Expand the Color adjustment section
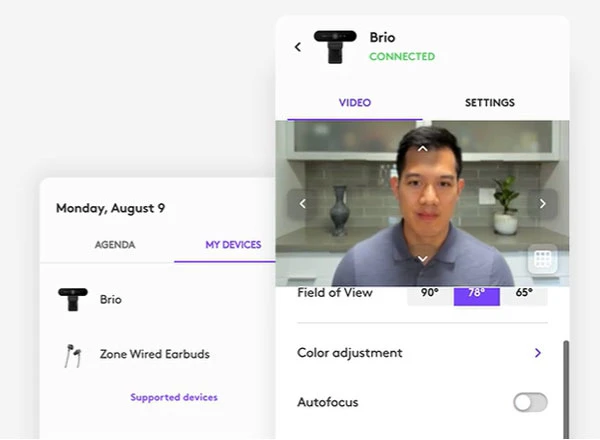Image resolution: width=600 pixels, height=440 pixels. click(x=537, y=353)
